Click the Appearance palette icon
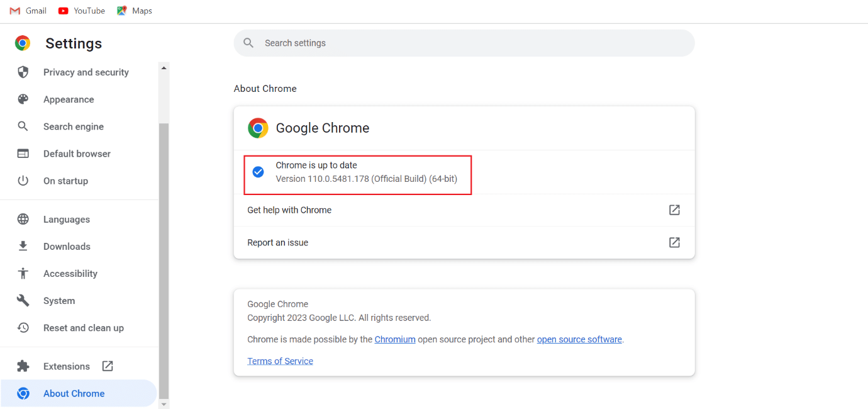 (23, 99)
